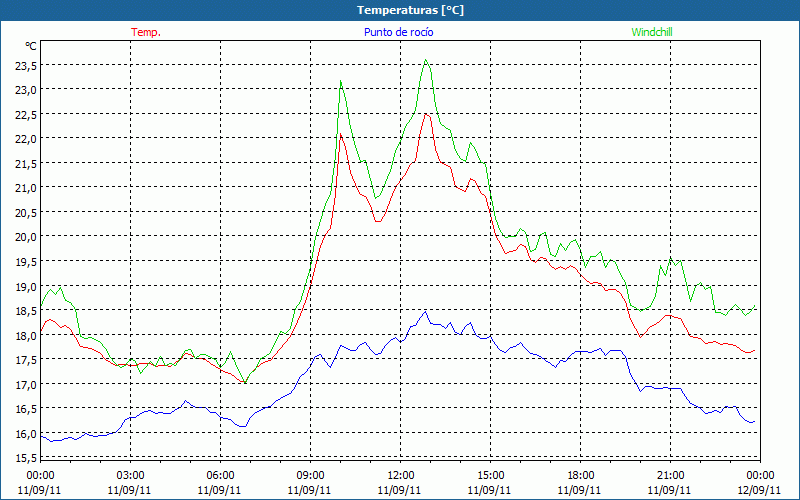Screen dimensions: 800x500
Task: Click the 16,0 y-axis value
Action: 26,434
